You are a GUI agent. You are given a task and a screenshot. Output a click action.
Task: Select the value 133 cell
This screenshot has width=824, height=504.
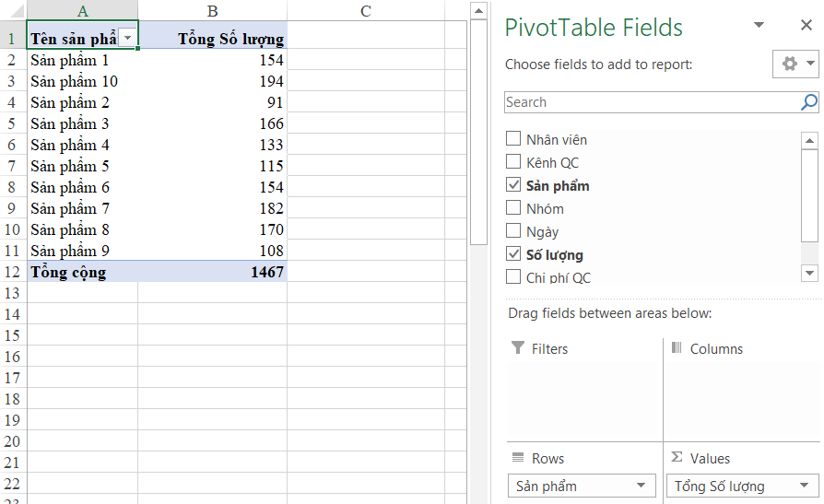pyautogui.click(x=212, y=145)
